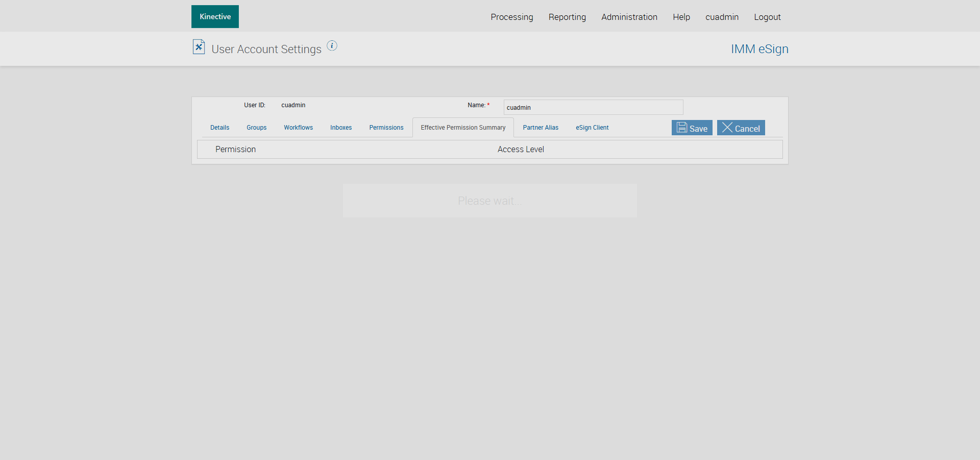This screenshot has width=980, height=460.
Task: Open the info icon beside User Account Settings
Action: tap(332, 45)
